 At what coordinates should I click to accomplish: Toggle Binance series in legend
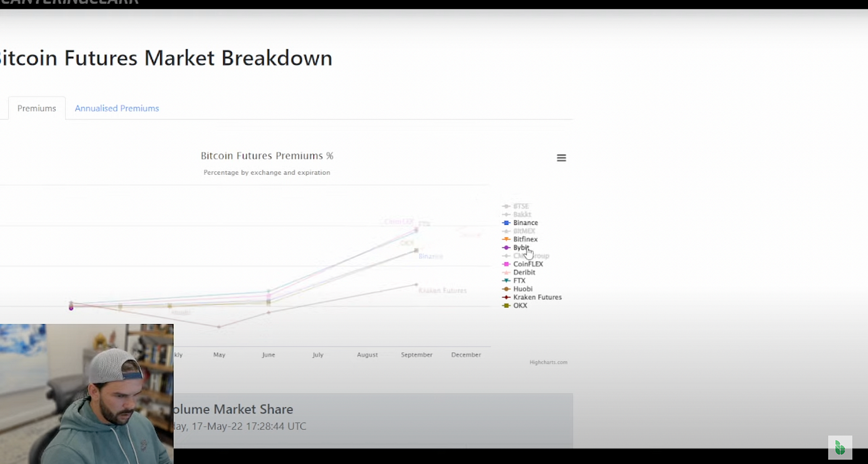coord(520,223)
